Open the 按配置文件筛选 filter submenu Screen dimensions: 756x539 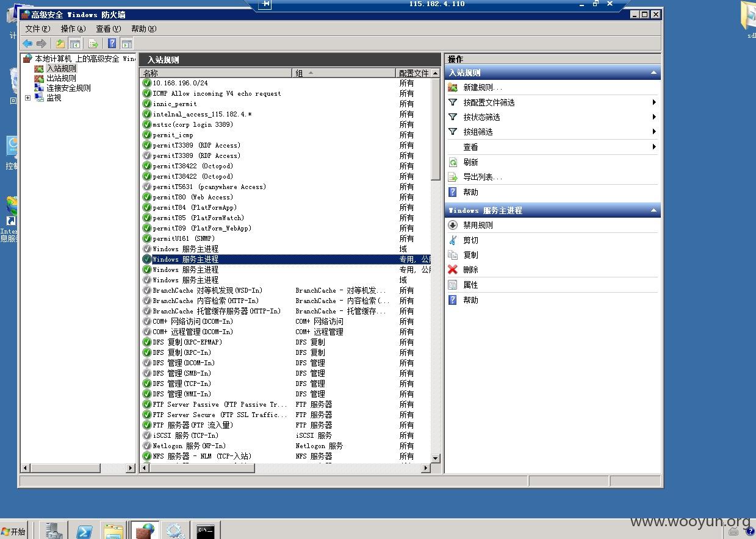coord(552,102)
